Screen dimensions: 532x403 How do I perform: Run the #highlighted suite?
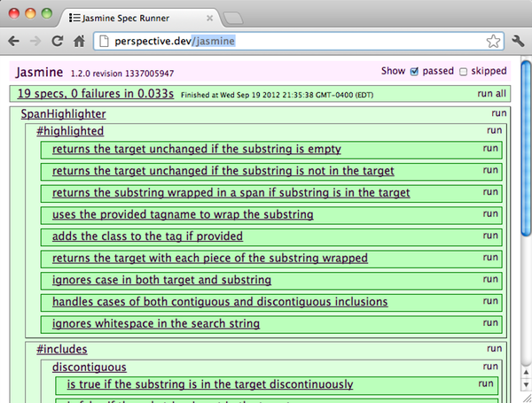point(495,130)
